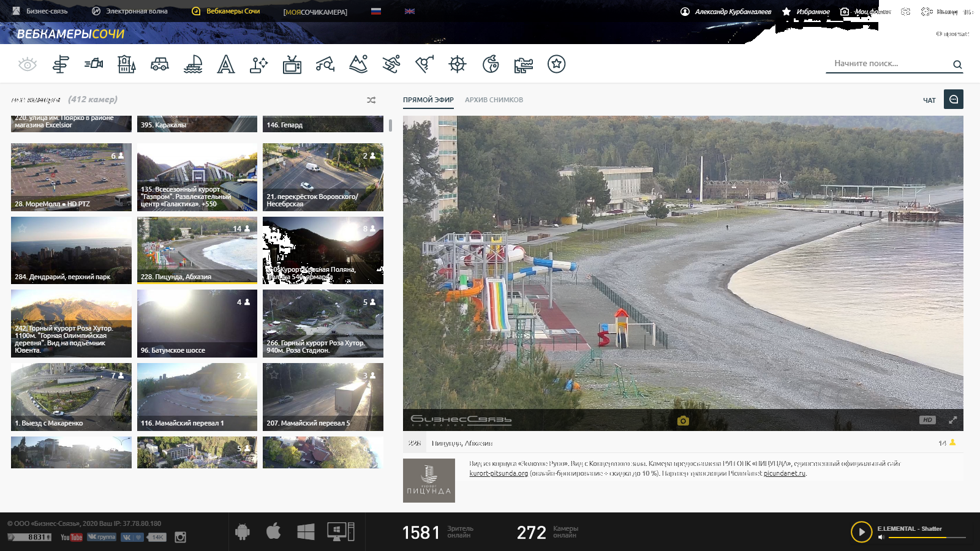Select the letter A highway category icon
The image size is (980, 551).
(226, 64)
